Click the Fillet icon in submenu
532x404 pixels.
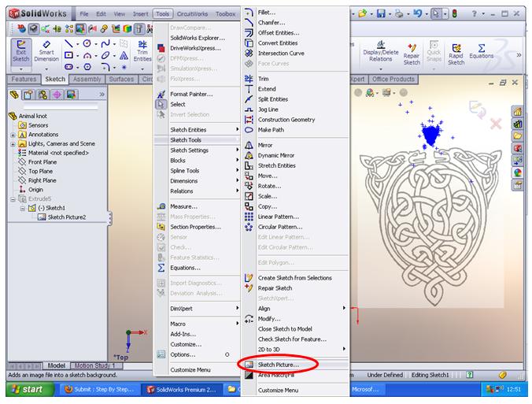click(249, 13)
